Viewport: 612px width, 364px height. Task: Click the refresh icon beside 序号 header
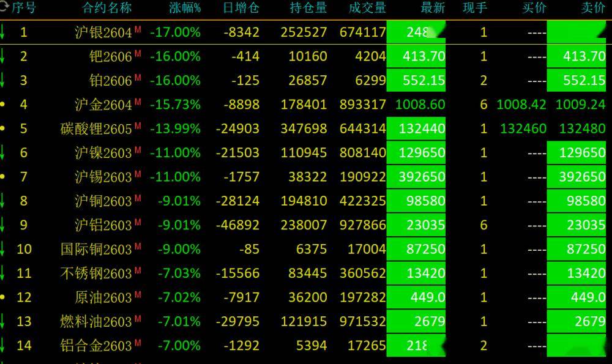coord(4,7)
